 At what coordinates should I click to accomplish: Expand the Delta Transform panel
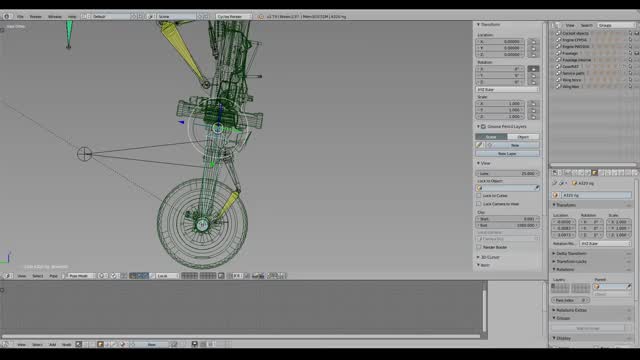tap(571, 253)
